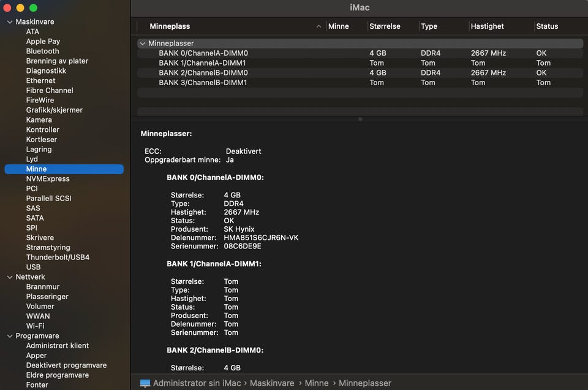Sort by Minne column header

339,26
